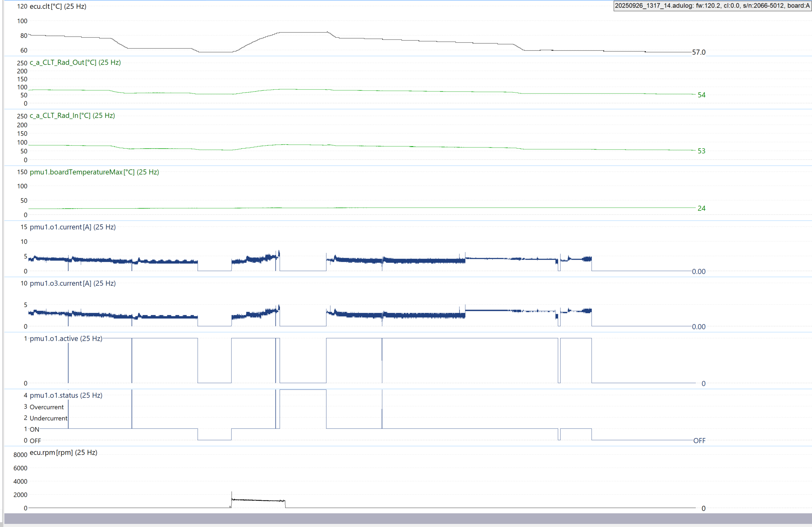Click the pmu1.o1.active channel label
The height and width of the screenshot is (527, 812).
click(66, 338)
